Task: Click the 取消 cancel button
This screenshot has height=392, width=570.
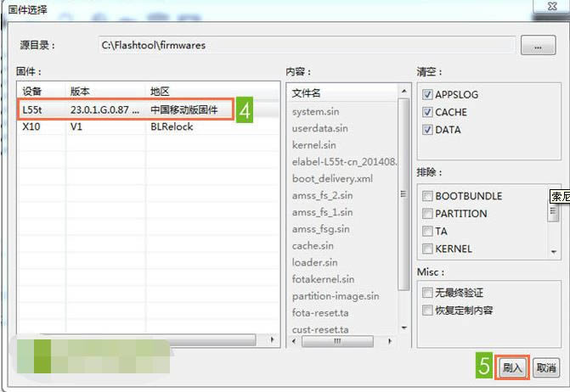Action: point(545,368)
